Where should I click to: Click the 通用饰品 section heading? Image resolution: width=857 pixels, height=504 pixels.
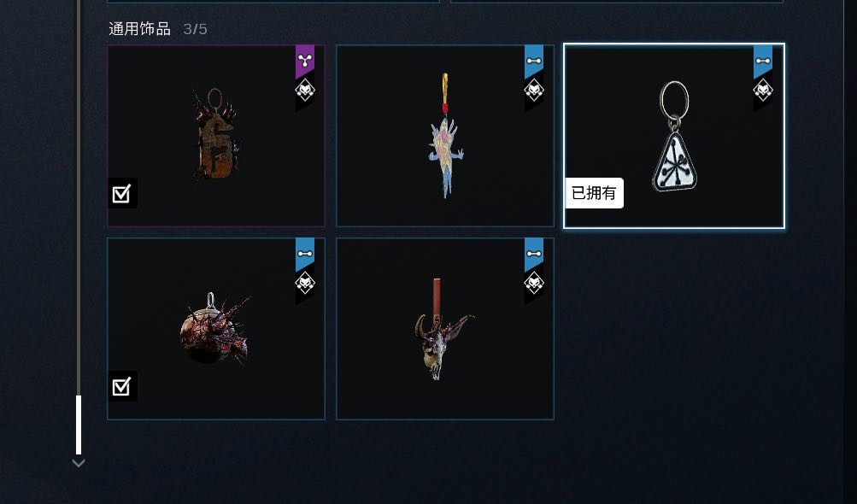click(140, 29)
